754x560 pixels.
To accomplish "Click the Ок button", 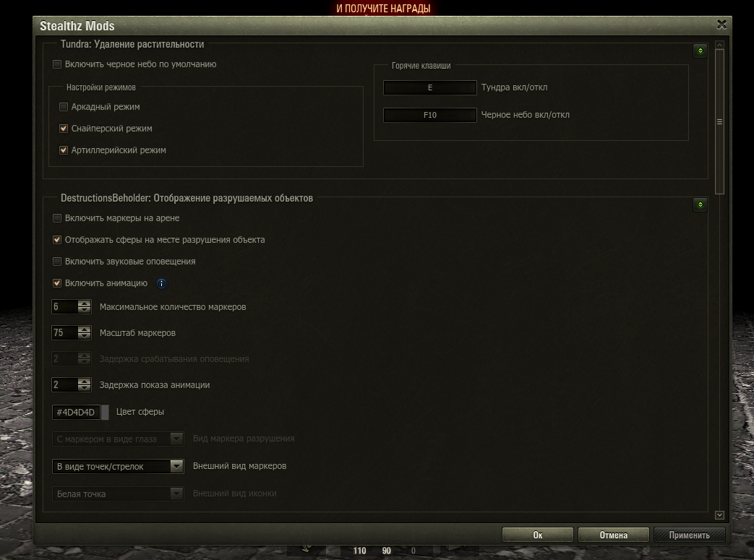I will [537, 535].
